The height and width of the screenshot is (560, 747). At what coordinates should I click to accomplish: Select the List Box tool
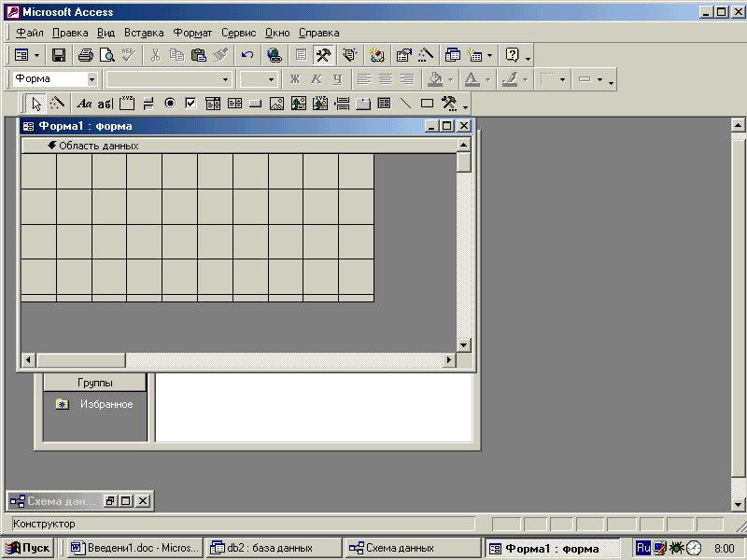pyautogui.click(x=234, y=104)
